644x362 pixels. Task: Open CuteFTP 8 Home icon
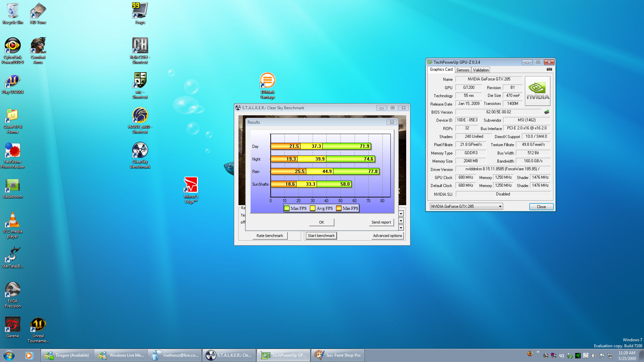tap(12, 121)
